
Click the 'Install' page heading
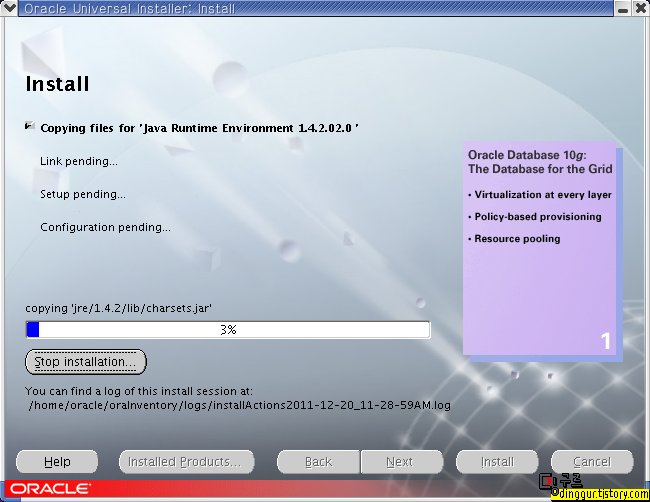57,84
